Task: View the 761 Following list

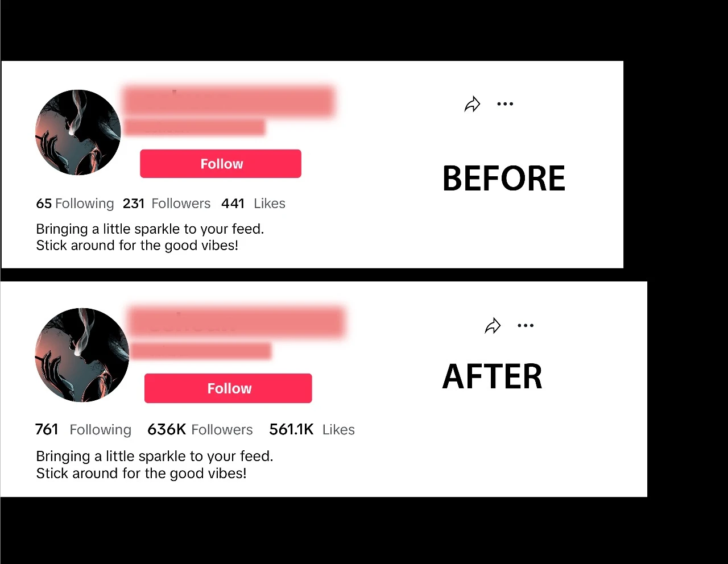Action: pos(83,429)
